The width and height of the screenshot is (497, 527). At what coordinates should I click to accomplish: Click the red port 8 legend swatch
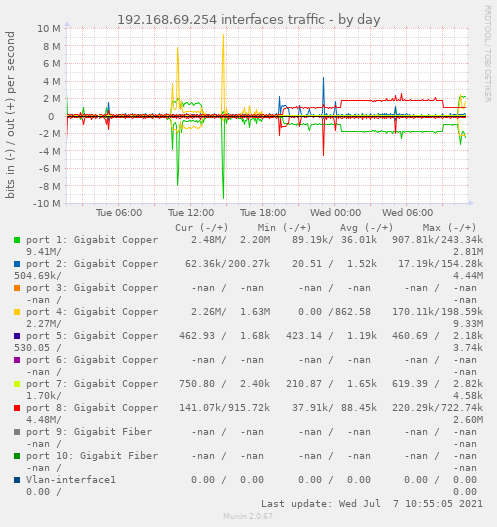pos(17,408)
